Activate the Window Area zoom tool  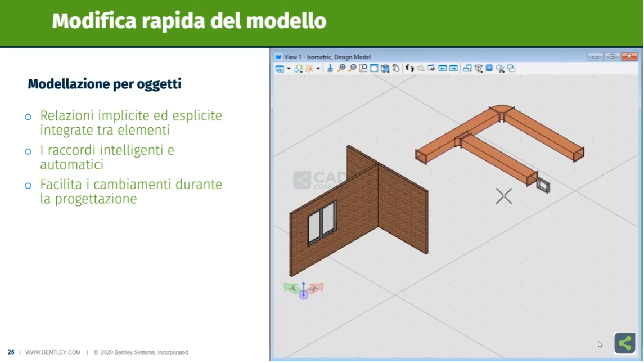[363, 68]
